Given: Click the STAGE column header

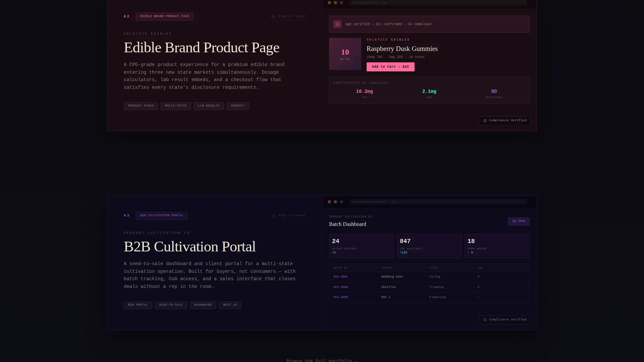Looking at the screenshot, I should (x=434, y=268).
